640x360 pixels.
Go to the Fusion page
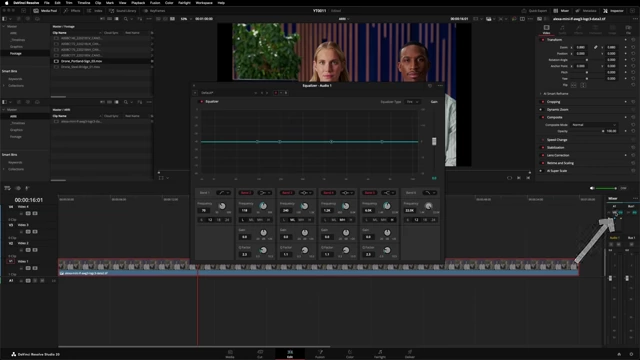click(320, 353)
